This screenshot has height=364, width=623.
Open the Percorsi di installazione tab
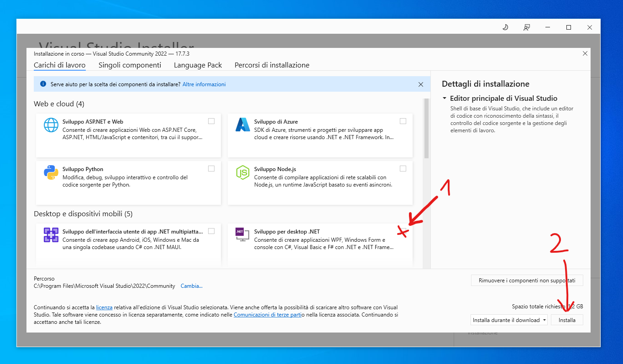click(x=272, y=65)
